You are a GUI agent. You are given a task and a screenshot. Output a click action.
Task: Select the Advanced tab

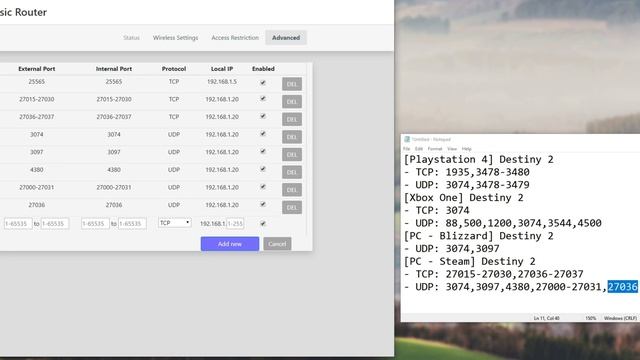pos(286,38)
